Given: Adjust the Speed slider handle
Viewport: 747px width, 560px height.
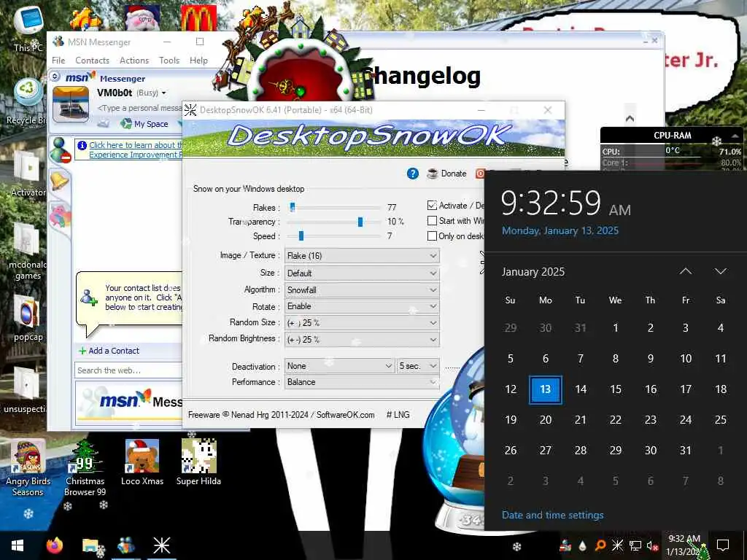Looking at the screenshot, I should pyautogui.click(x=301, y=236).
